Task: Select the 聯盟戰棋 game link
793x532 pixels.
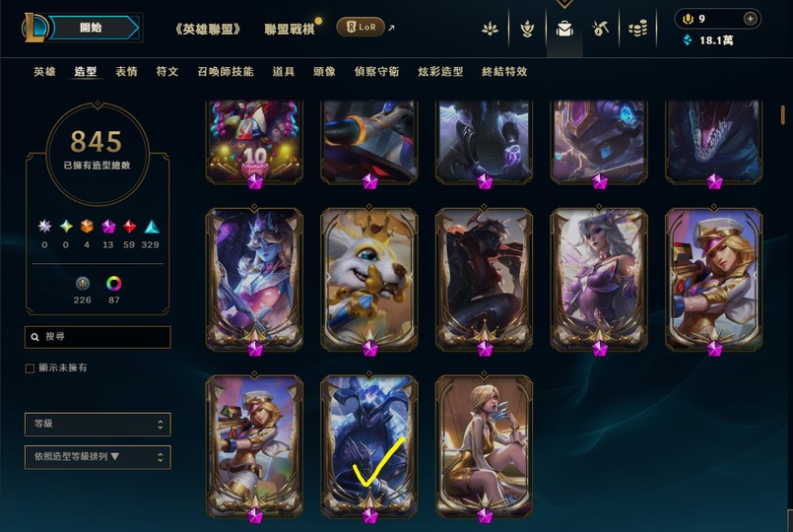Action: 290,29
